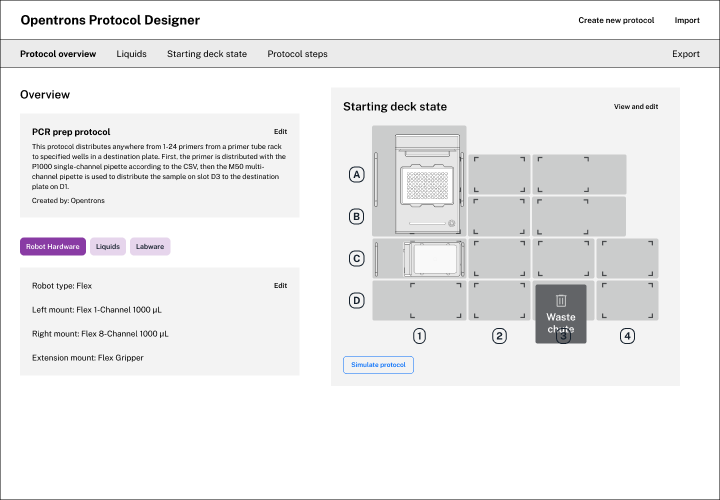Select deck slot C2
This screenshot has width=720, height=500.
coord(499,258)
